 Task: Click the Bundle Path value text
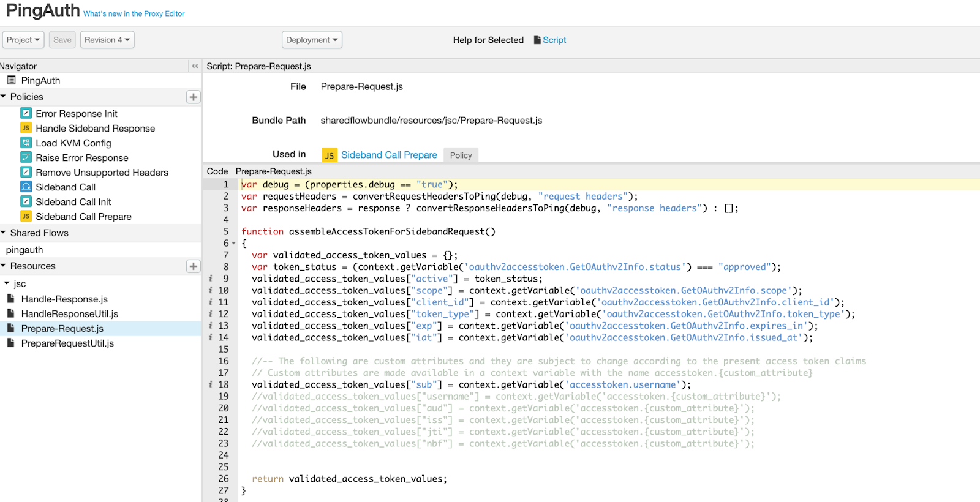click(x=431, y=120)
